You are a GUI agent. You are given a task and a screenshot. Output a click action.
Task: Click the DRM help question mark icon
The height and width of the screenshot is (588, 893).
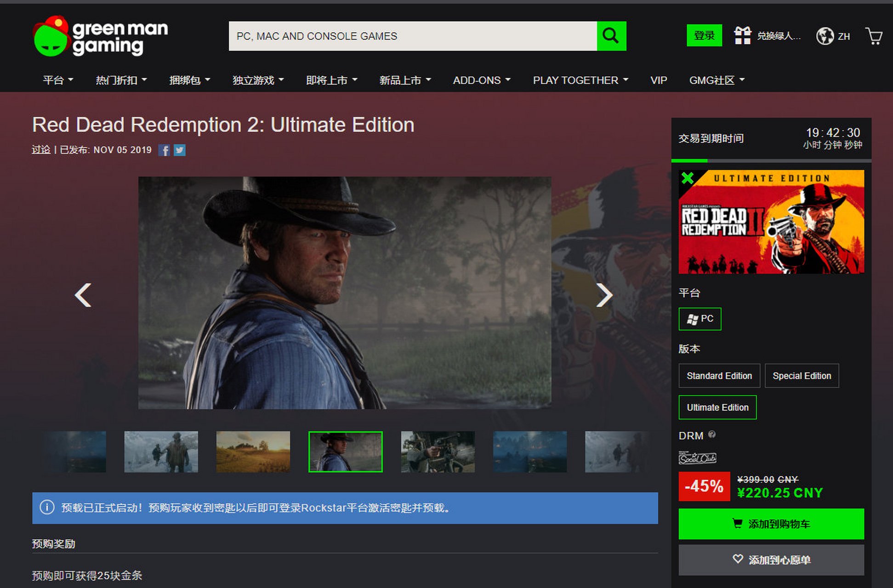[712, 434]
